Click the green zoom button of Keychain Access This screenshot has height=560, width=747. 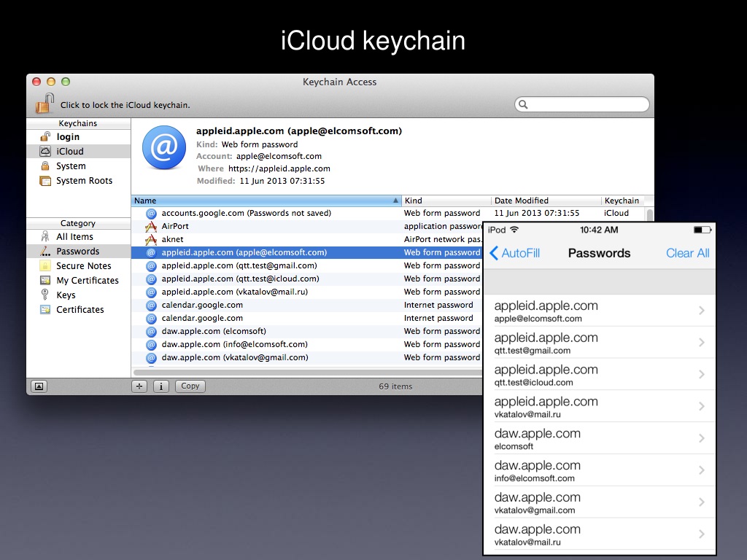(66, 82)
